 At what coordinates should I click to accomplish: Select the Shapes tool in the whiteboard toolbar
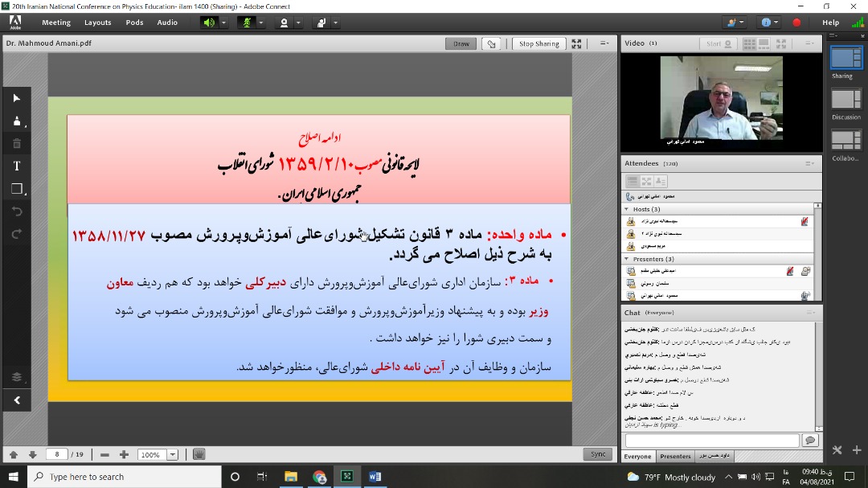tap(16, 189)
